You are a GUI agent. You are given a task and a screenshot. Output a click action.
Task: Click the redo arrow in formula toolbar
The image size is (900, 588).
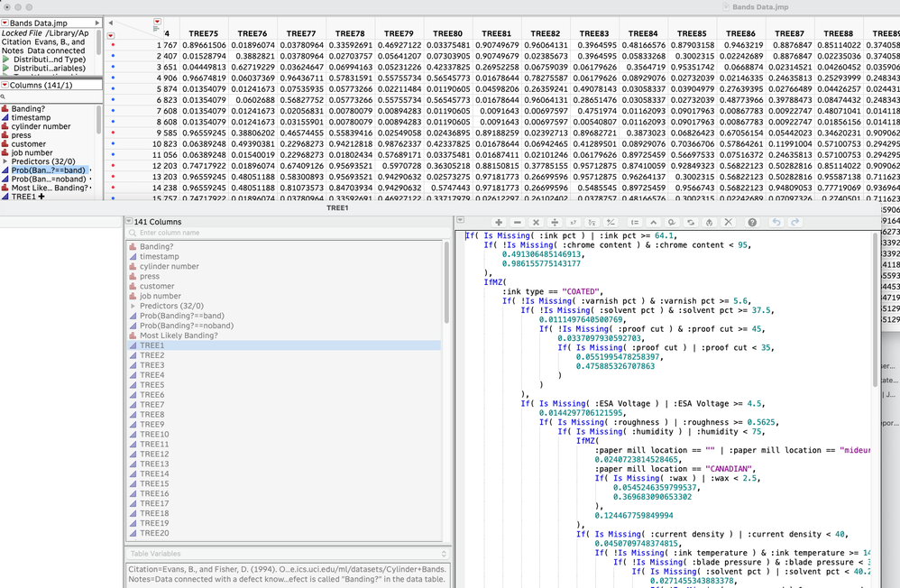794,222
